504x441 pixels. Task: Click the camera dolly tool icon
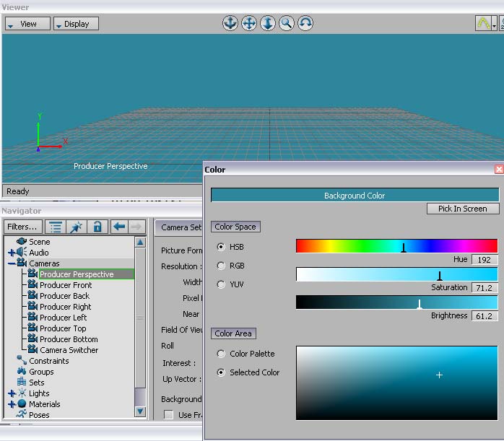pyautogui.click(x=268, y=23)
